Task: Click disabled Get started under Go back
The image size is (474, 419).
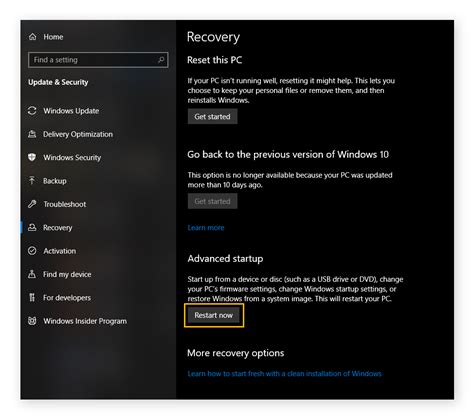Action: tap(212, 201)
